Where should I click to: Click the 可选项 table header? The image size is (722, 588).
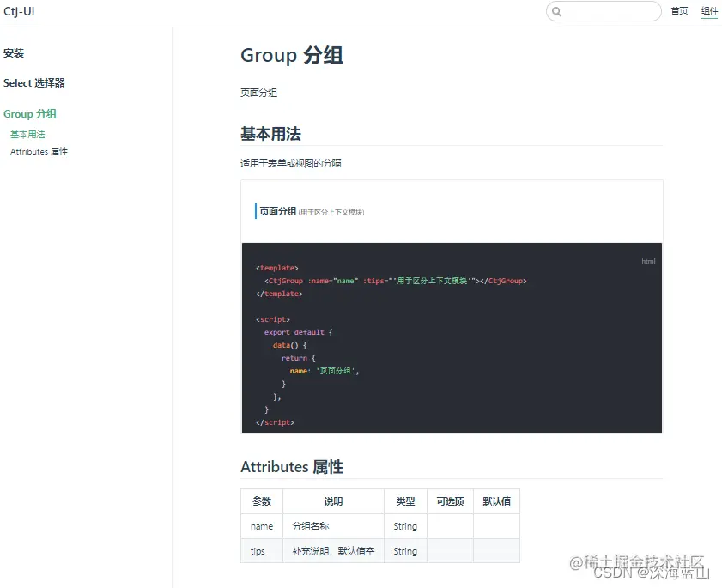coord(451,501)
